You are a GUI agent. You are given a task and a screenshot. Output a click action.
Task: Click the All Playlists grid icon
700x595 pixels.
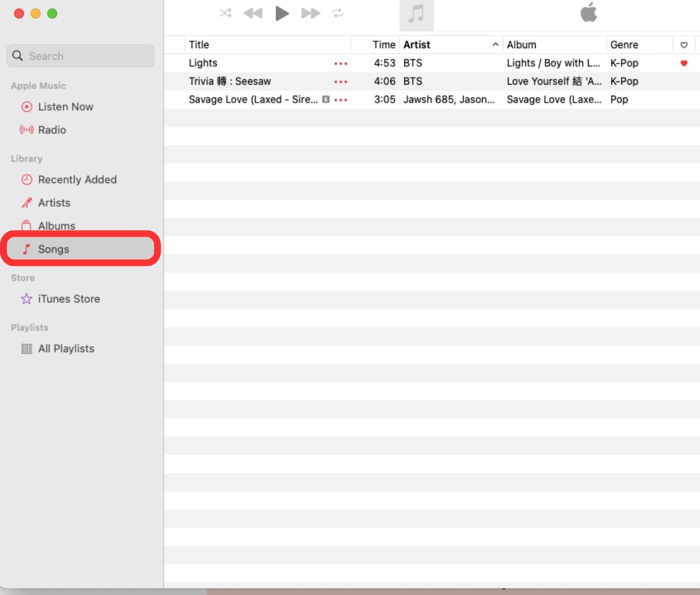[27, 349]
